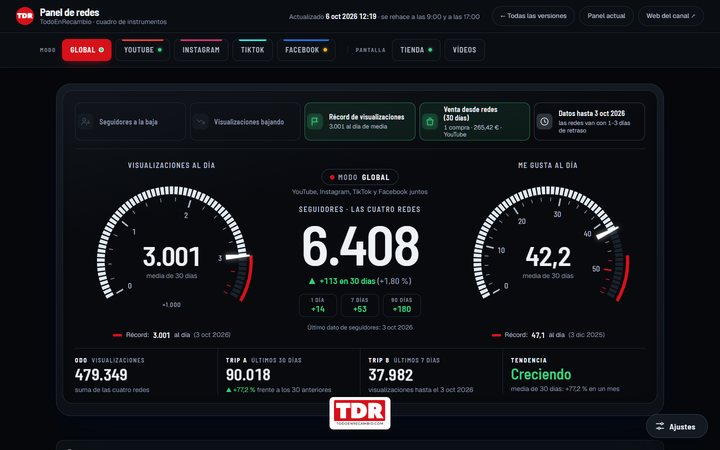Click the VISUALIZACIONES AL DÍA heading
Viewport: 720px width, 450px height.
(x=171, y=165)
